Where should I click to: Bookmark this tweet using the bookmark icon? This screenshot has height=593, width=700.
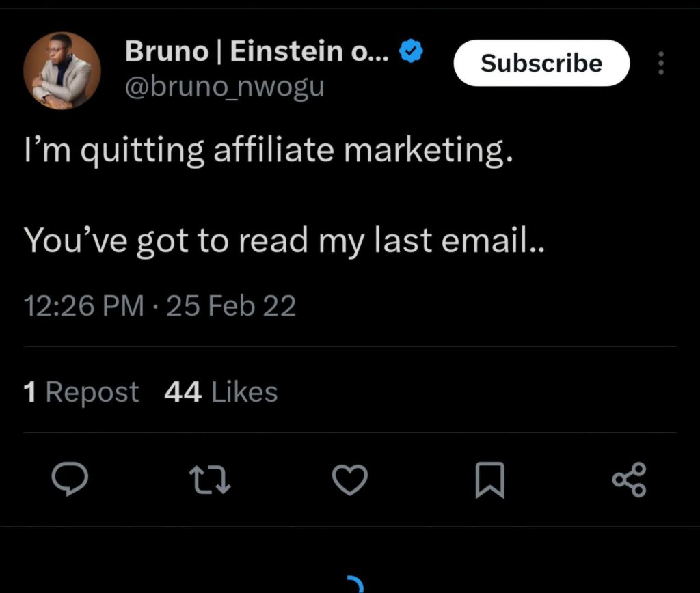[x=489, y=480]
